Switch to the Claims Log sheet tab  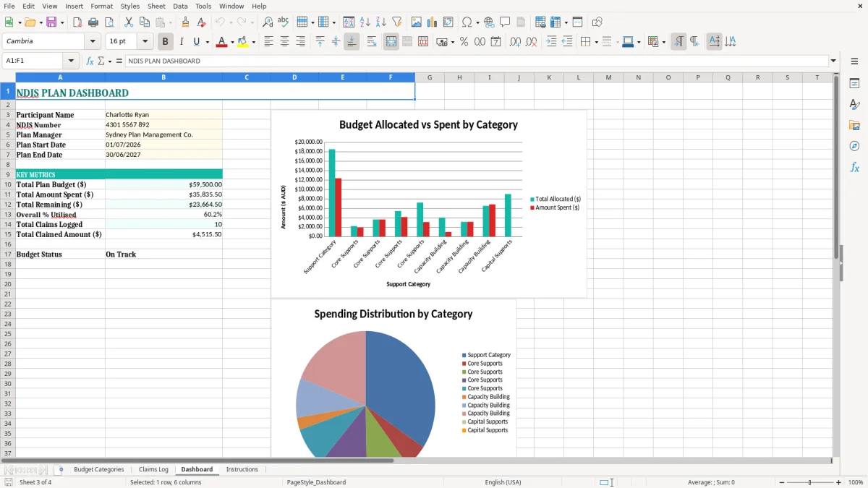pyautogui.click(x=153, y=469)
